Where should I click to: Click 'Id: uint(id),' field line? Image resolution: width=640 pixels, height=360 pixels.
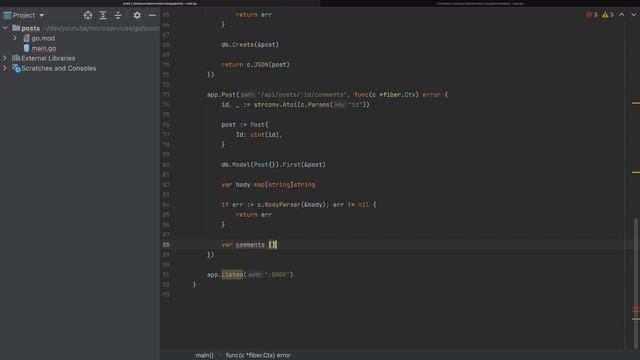point(259,135)
